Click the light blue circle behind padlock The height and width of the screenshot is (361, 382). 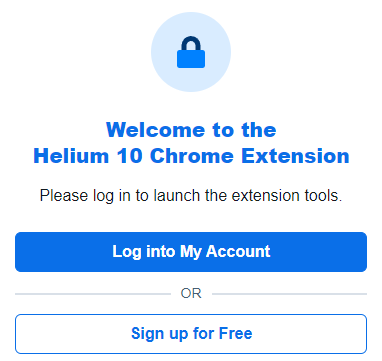pos(191,52)
